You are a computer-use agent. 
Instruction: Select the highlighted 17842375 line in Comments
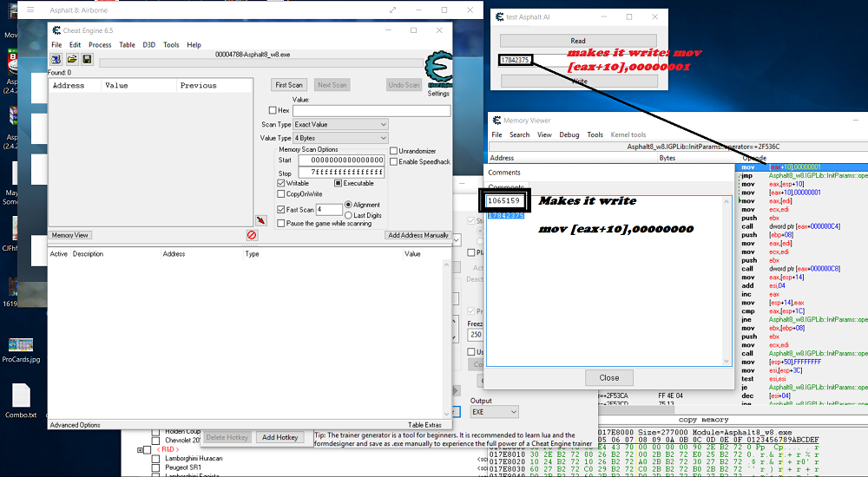click(x=506, y=216)
